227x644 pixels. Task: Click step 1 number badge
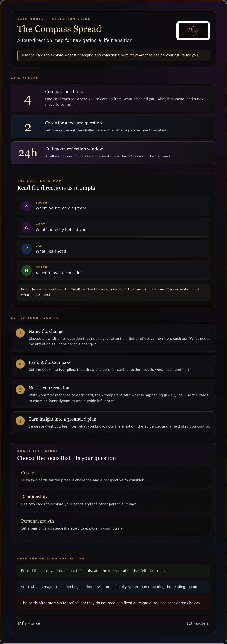(x=20, y=333)
